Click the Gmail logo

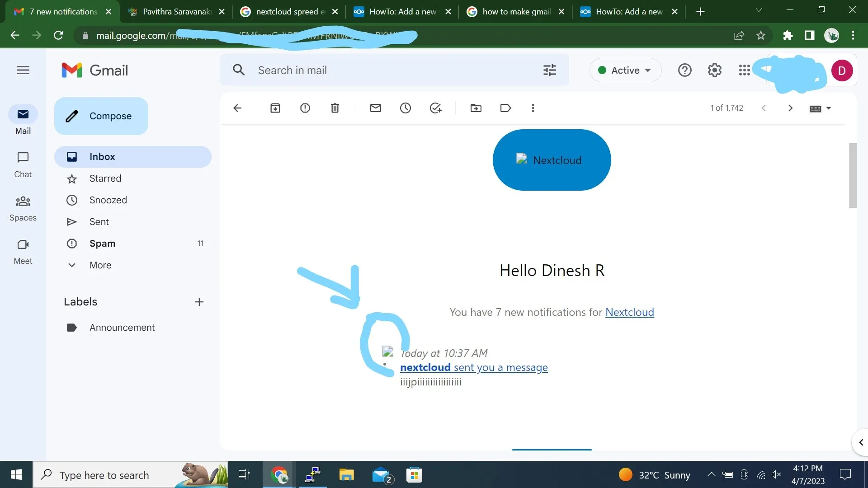[x=95, y=70]
